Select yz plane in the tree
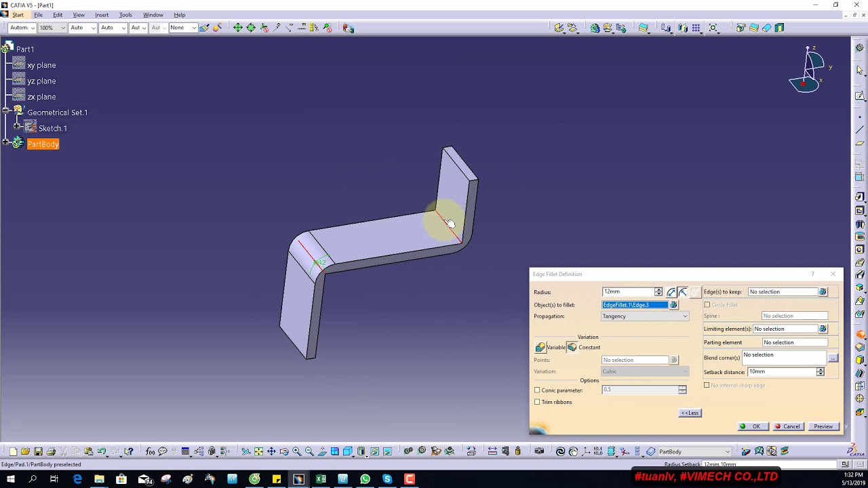The image size is (868, 488). [41, 81]
